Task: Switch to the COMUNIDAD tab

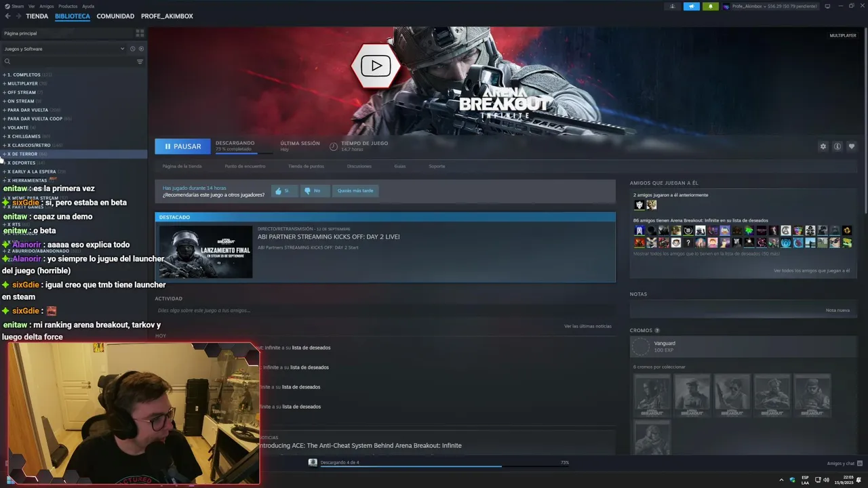Action: click(x=115, y=16)
